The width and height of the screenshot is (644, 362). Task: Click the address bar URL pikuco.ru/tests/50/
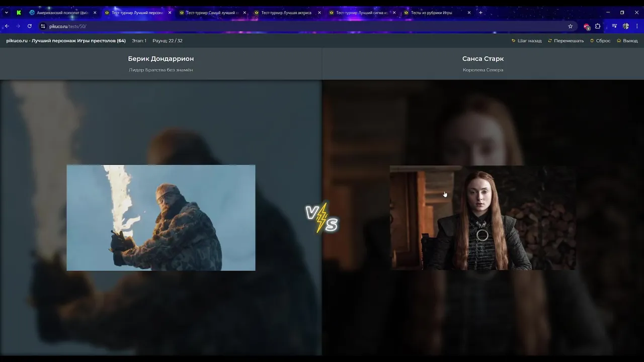click(x=68, y=26)
